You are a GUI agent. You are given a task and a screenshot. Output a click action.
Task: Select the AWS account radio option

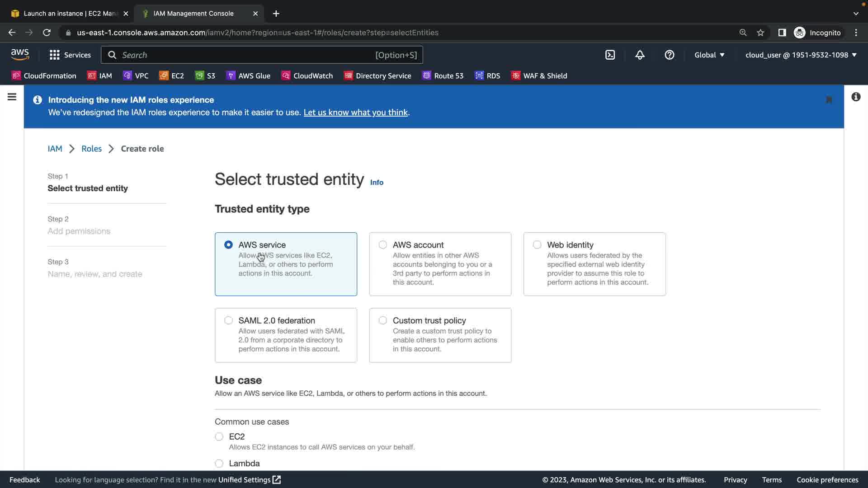coord(383,245)
